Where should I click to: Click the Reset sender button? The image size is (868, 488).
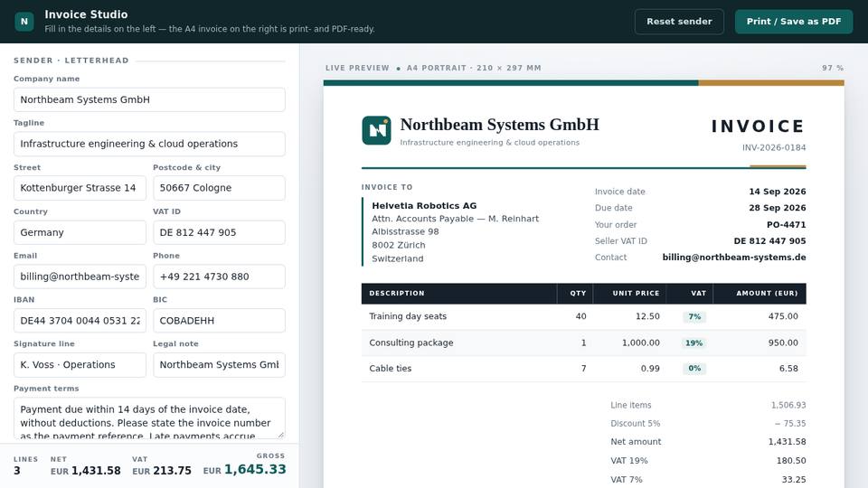[679, 22]
